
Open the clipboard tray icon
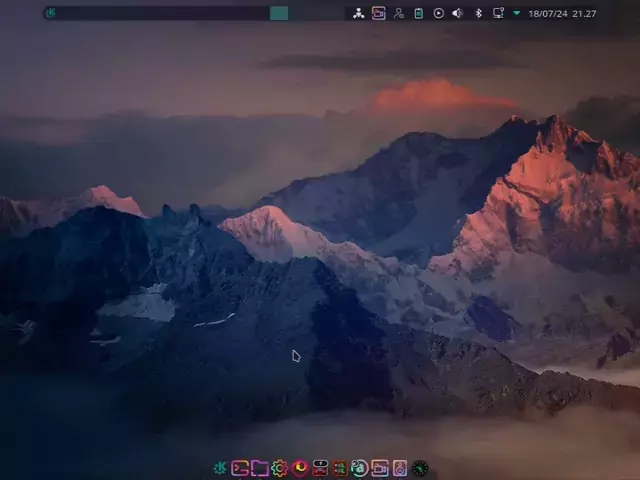pyautogui.click(x=419, y=13)
